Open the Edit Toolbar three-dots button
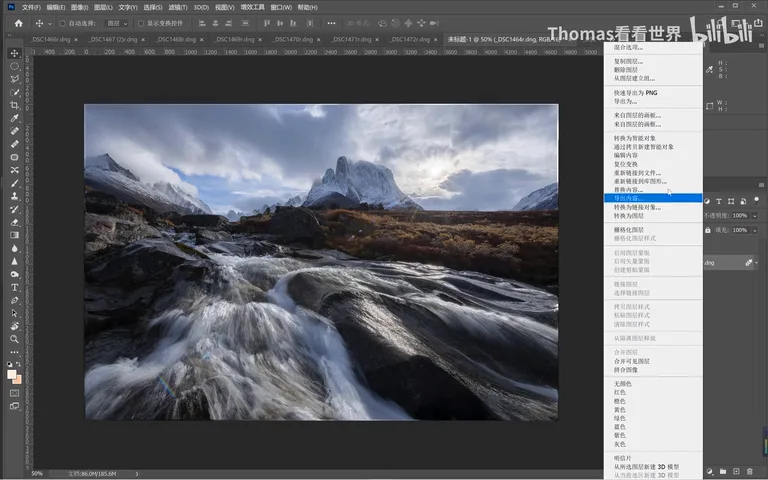The width and height of the screenshot is (768, 480). tap(15, 352)
